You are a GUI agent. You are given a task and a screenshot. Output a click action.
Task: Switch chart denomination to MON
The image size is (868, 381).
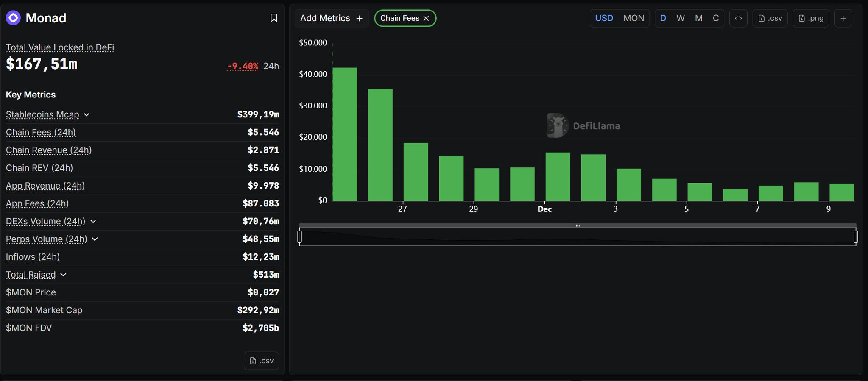pyautogui.click(x=634, y=18)
